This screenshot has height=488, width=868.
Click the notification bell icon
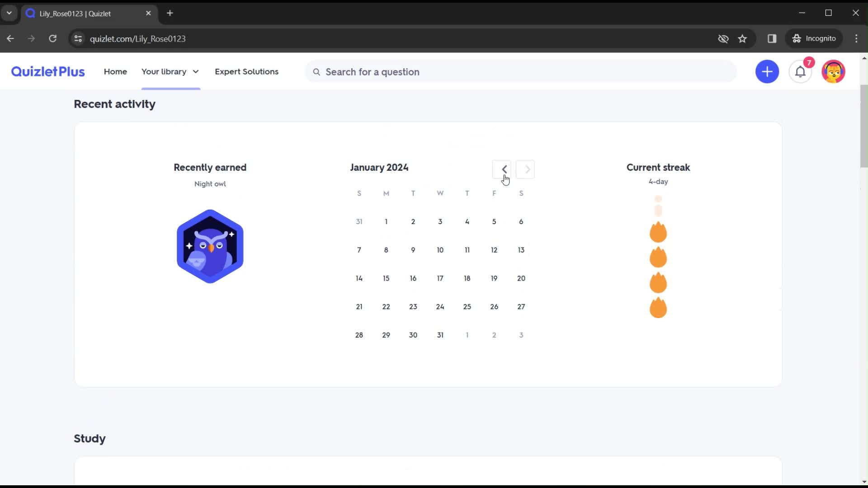[801, 71]
